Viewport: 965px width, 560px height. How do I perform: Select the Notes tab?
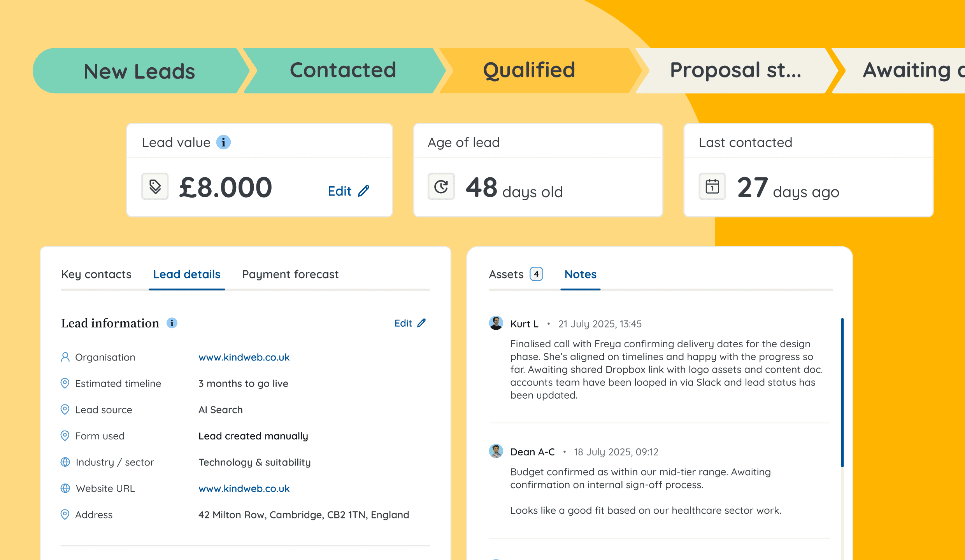coord(580,275)
